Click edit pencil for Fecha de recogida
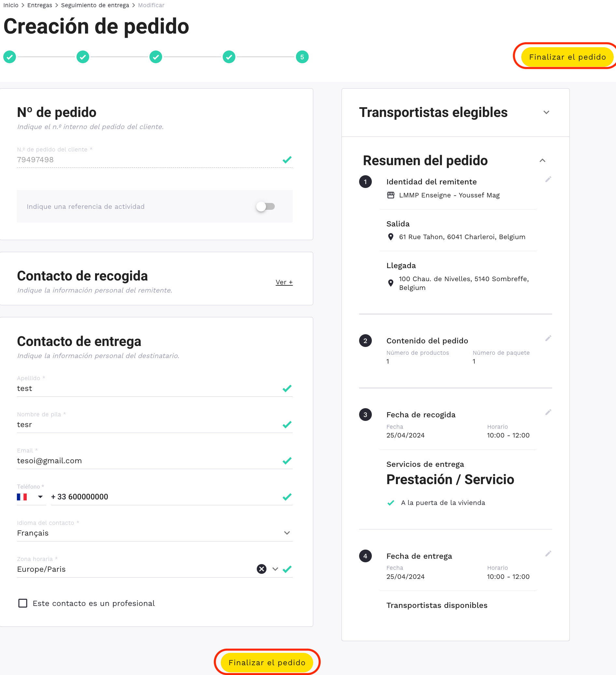This screenshot has width=616, height=675. click(548, 412)
